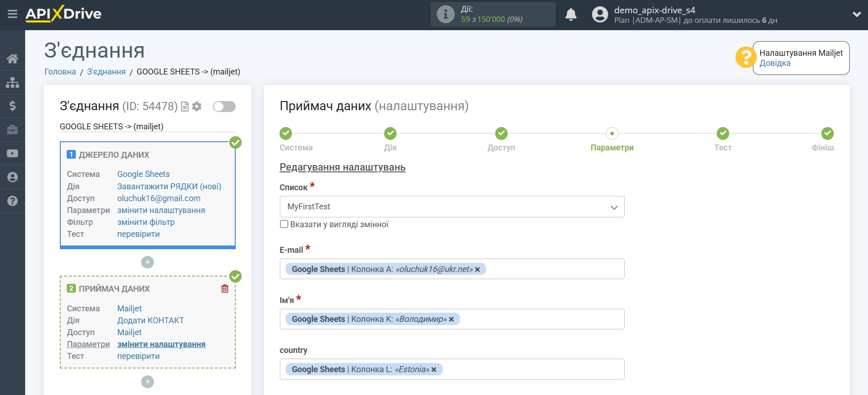Click the actions info icon

coord(445,14)
